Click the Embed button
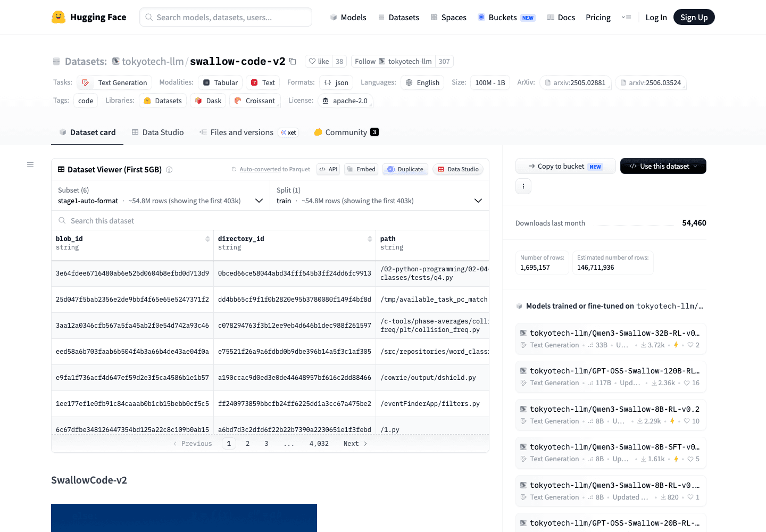The height and width of the screenshot is (532, 766). (x=361, y=169)
